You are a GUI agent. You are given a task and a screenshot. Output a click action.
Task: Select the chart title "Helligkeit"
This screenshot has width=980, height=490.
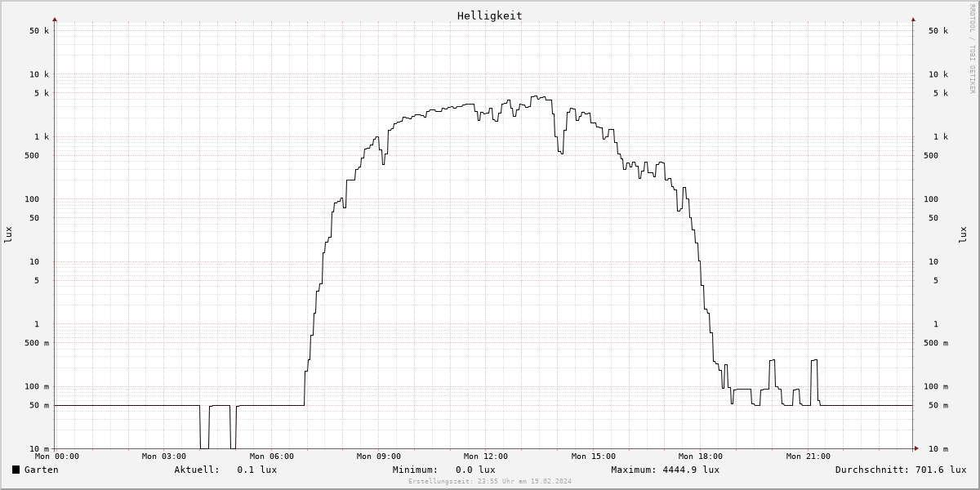click(x=490, y=16)
